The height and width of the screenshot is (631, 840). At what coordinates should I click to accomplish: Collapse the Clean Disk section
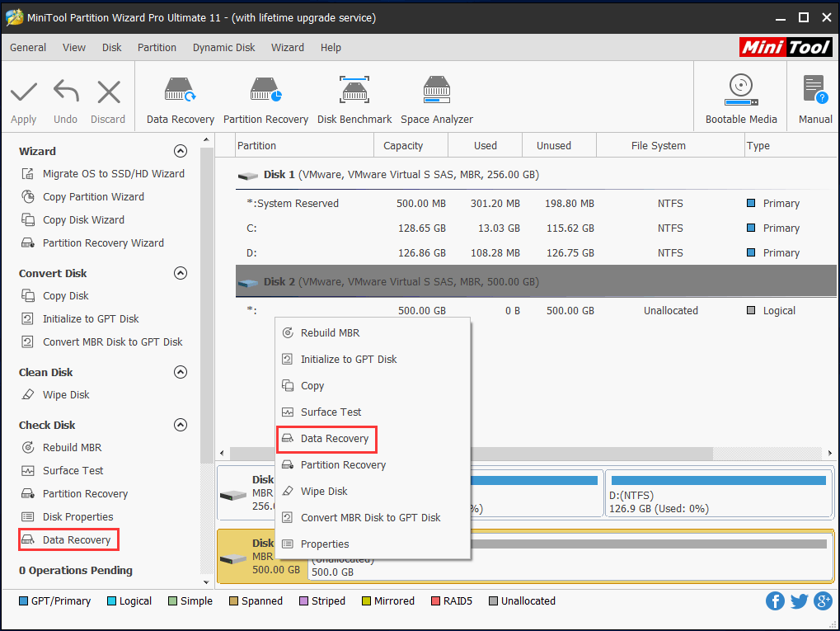click(x=181, y=372)
